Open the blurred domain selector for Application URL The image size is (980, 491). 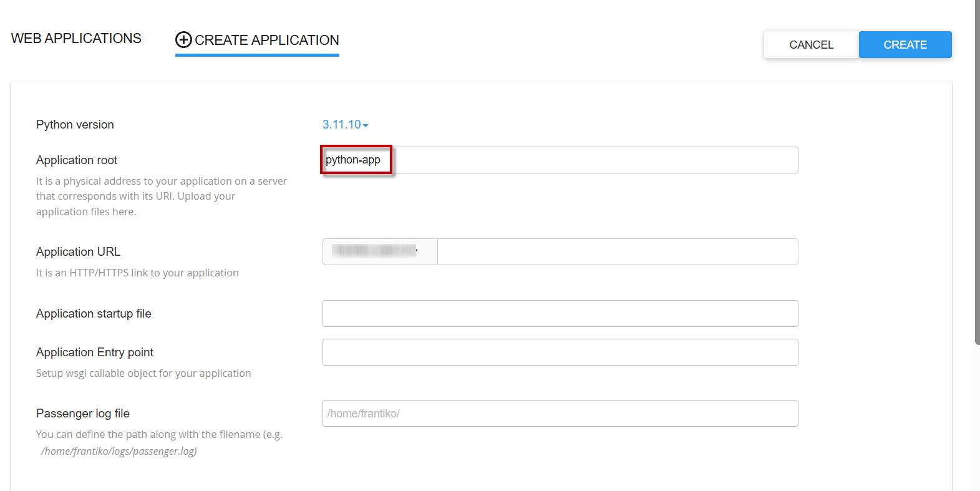(379, 251)
